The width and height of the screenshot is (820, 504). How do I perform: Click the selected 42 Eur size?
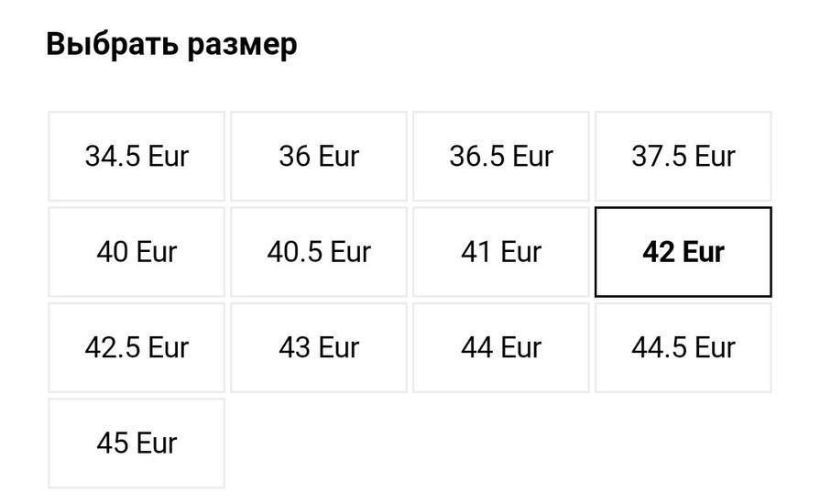point(683,252)
